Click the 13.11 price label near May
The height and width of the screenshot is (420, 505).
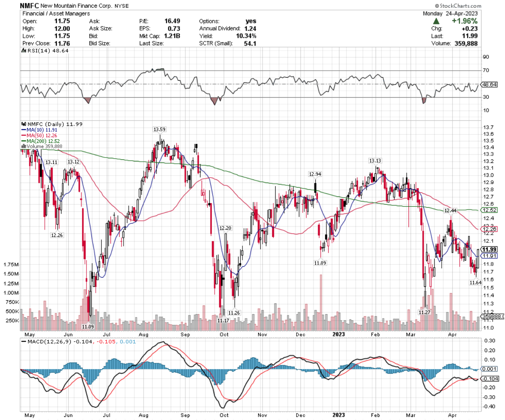click(51, 163)
